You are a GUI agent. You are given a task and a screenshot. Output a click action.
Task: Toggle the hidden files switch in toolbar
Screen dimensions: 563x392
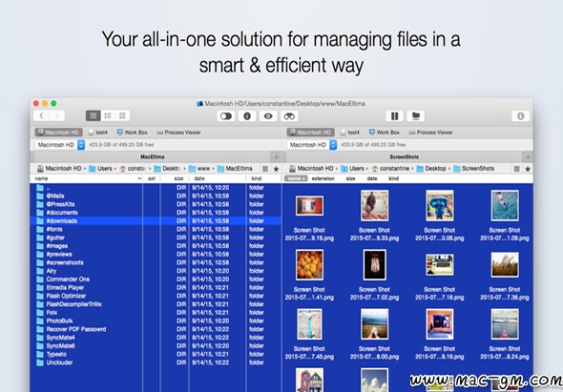coord(226,116)
